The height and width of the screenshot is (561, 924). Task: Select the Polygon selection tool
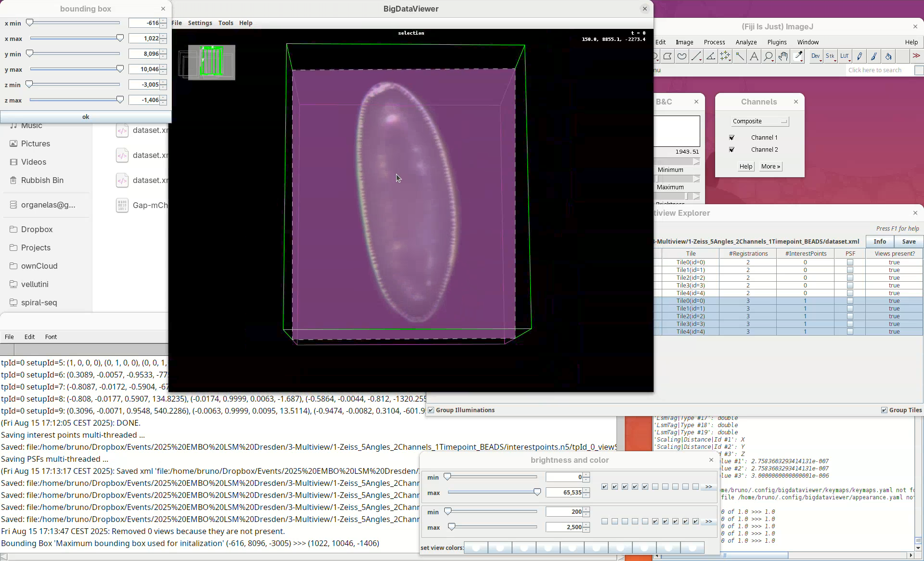tap(667, 57)
